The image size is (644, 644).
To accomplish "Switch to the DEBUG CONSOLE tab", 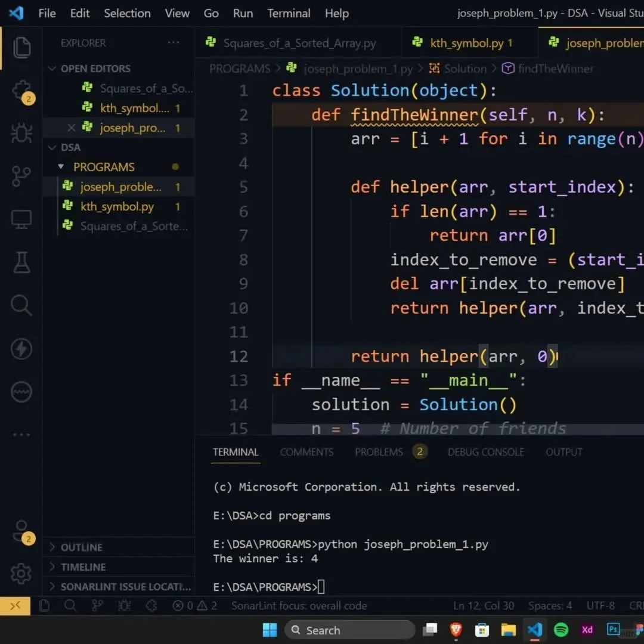I will (x=486, y=452).
